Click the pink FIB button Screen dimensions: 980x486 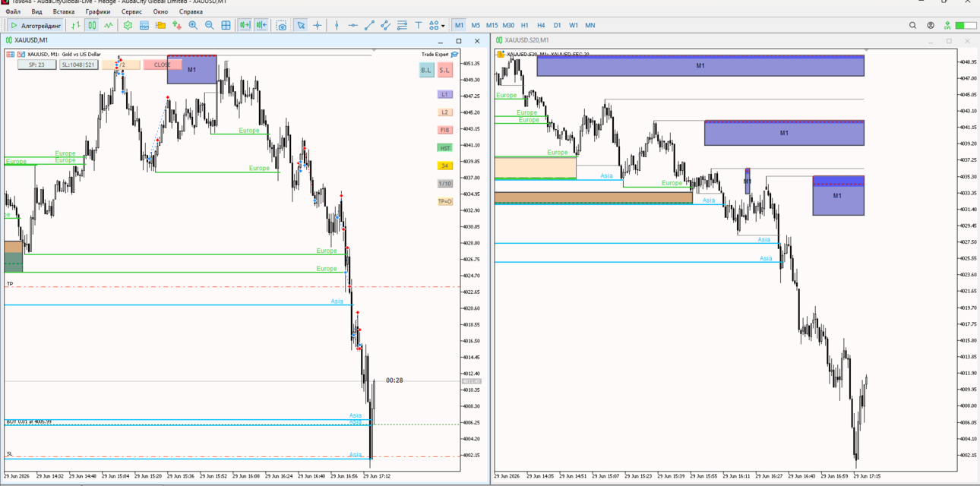pyautogui.click(x=445, y=130)
